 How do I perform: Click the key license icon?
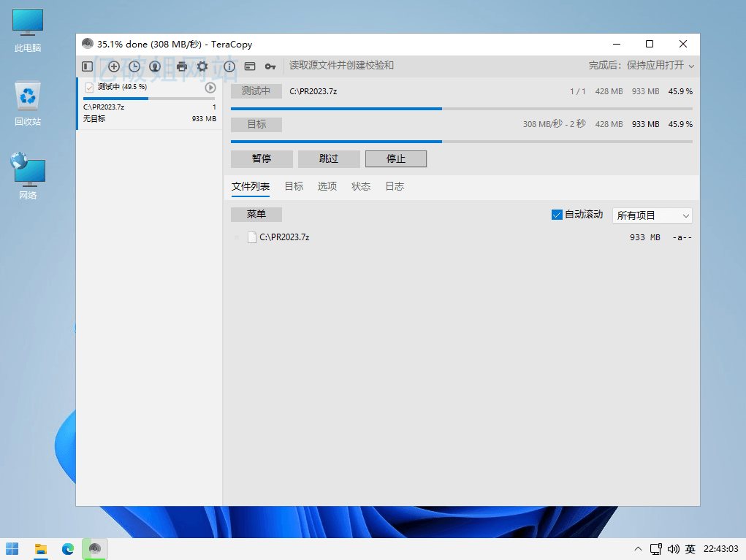270,66
